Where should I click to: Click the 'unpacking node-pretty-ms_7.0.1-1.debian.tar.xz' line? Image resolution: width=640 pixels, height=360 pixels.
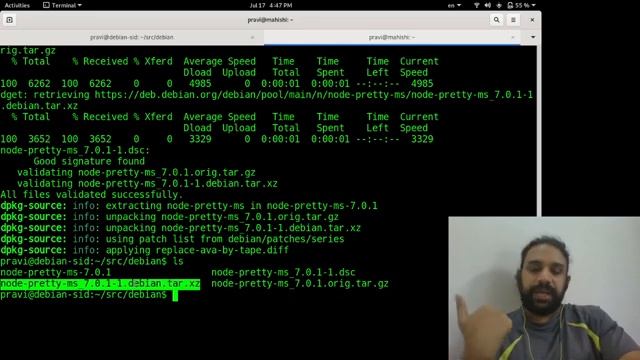(x=180, y=228)
